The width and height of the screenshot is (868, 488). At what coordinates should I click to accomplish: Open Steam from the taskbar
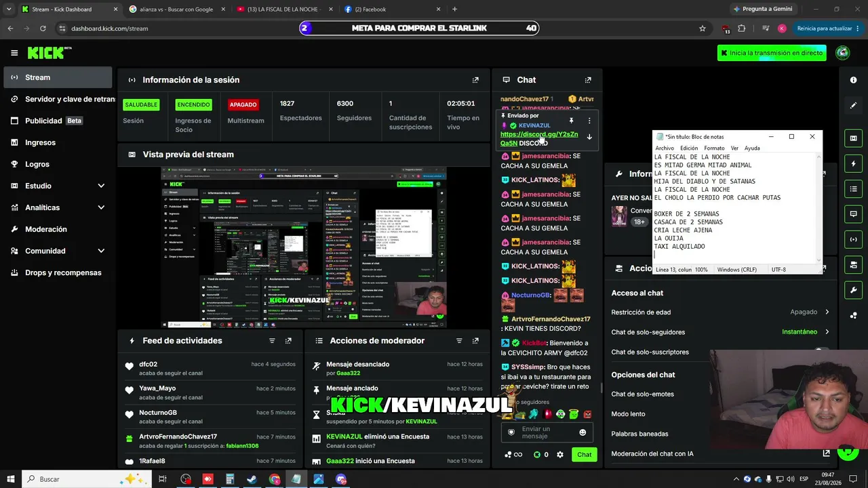[252, 479]
